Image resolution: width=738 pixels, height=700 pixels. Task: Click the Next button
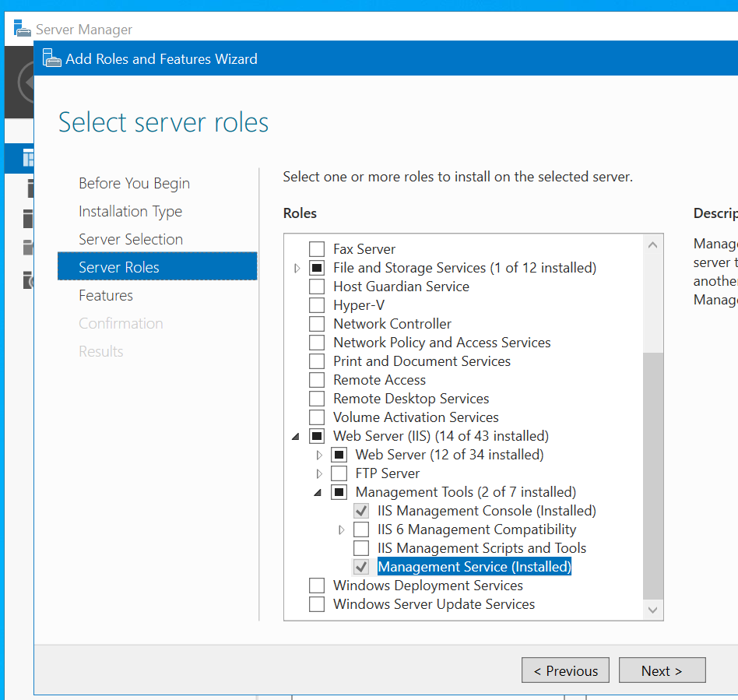pos(662,670)
